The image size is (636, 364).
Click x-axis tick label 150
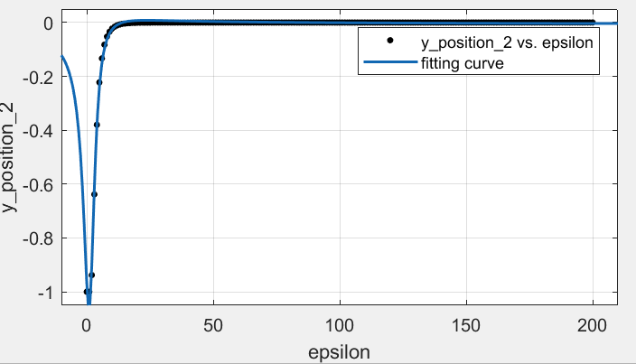click(x=466, y=325)
